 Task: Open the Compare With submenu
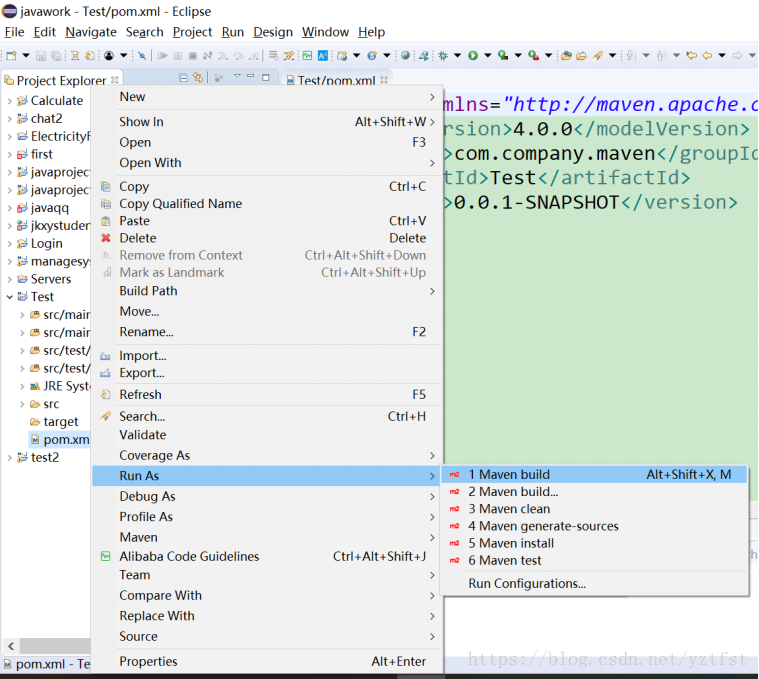pos(267,595)
